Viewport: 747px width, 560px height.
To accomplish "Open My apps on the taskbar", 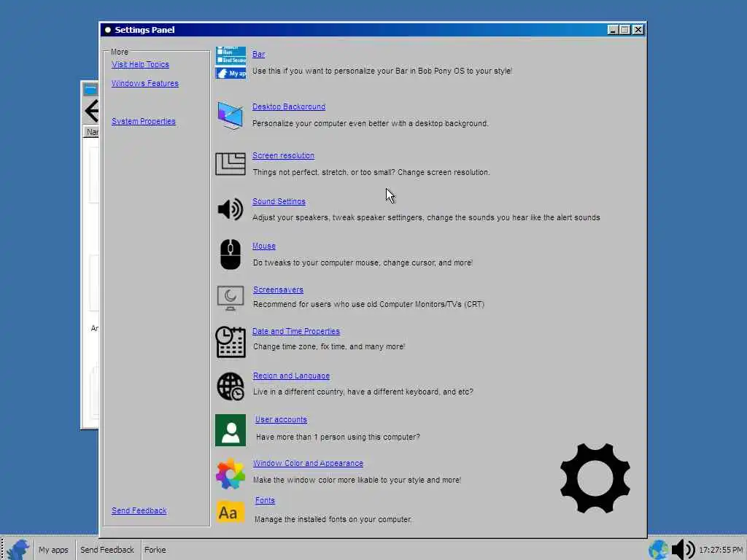I will tap(53, 550).
